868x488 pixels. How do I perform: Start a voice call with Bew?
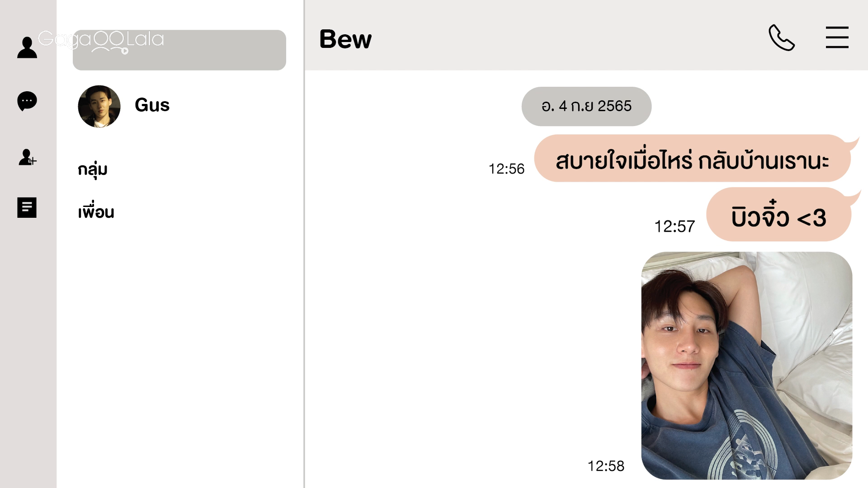coord(782,38)
